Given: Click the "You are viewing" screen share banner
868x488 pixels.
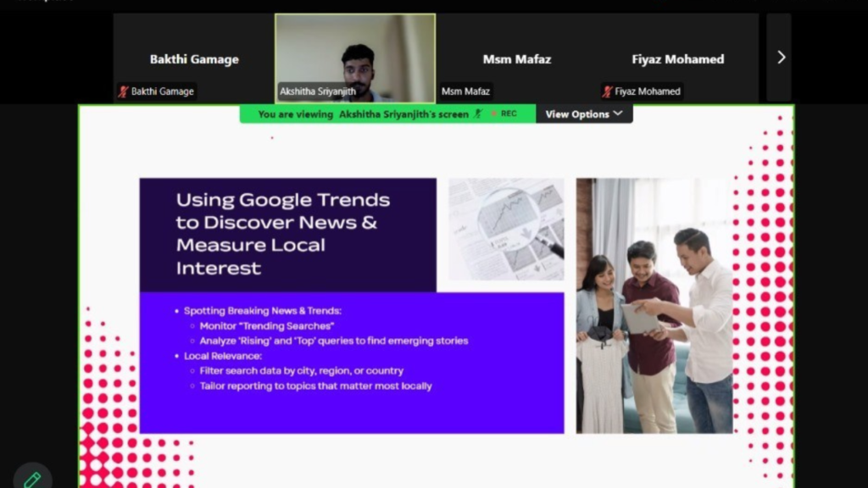Looking at the screenshot, I should 363,114.
